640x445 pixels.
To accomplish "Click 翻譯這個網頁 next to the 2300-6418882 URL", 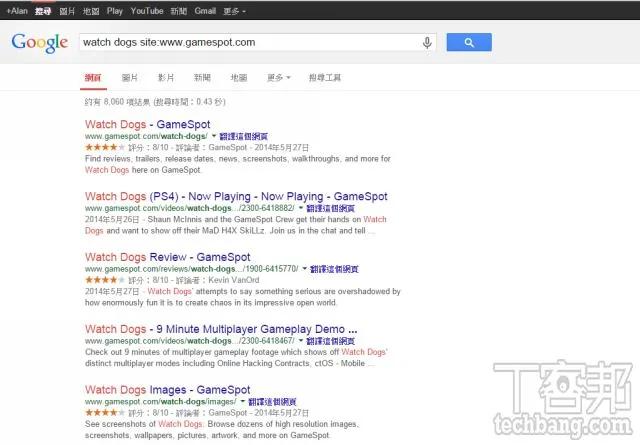I will (x=331, y=208).
